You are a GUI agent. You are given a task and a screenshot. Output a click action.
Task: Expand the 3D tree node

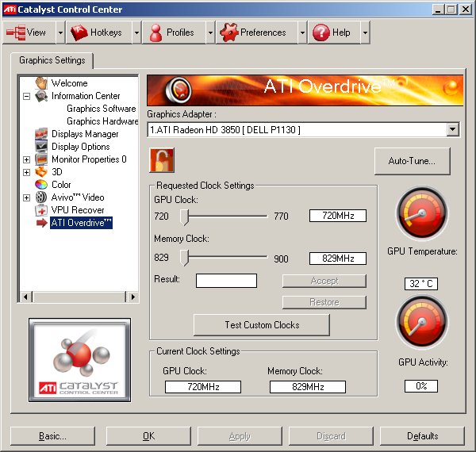click(x=27, y=172)
